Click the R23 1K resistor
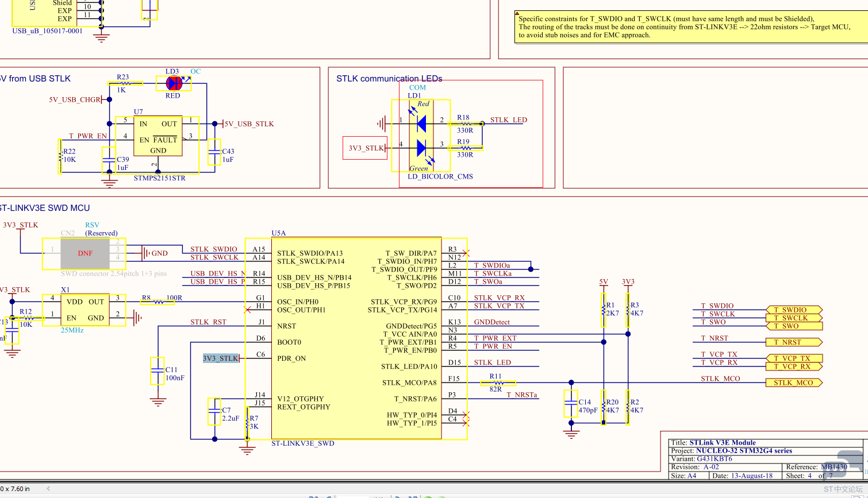This screenshot has height=498, width=868. click(126, 83)
